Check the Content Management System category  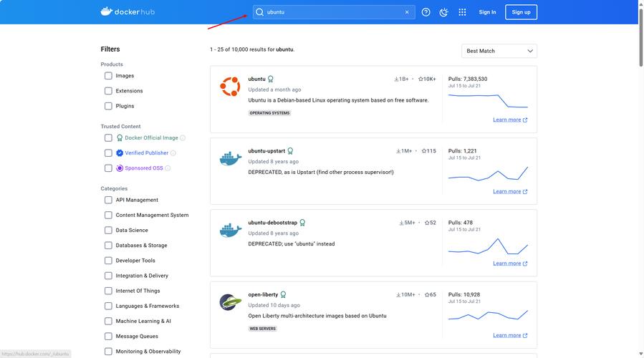tap(108, 215)
